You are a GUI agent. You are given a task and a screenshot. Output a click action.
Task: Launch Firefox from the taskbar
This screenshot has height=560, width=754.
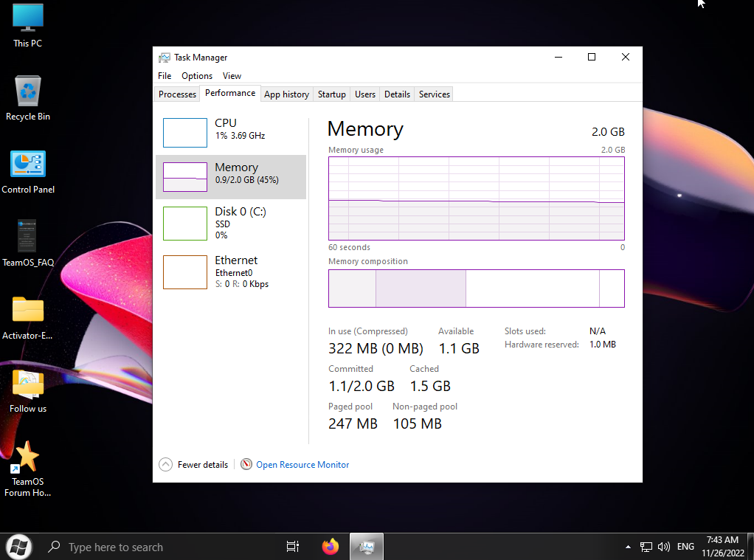pyautogui.click(x=330, y=547)
